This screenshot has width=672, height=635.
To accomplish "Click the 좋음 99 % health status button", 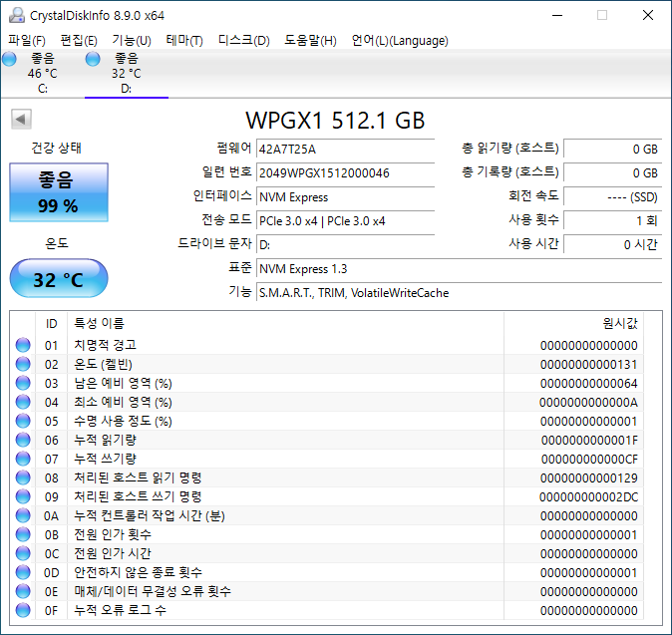I will point(58,192).
